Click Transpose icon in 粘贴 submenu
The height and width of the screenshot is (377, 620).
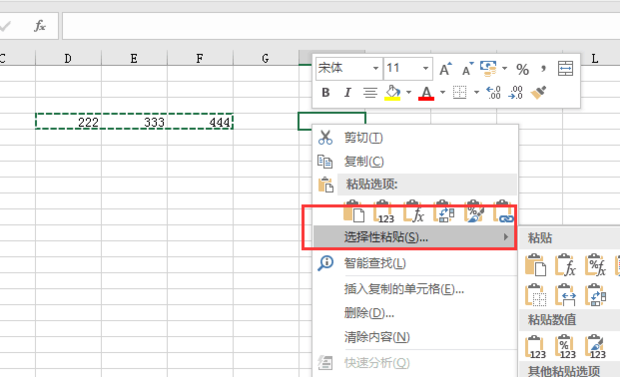click(x=595, y=295)
